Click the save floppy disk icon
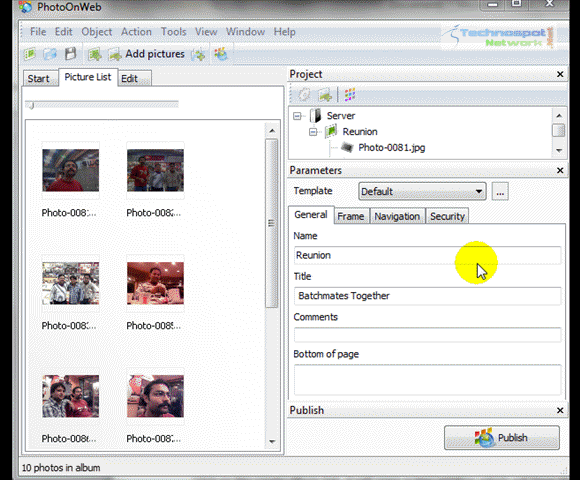Image resolution: width=580 pixels, height=480 pixels. click(x=70, y=54)
